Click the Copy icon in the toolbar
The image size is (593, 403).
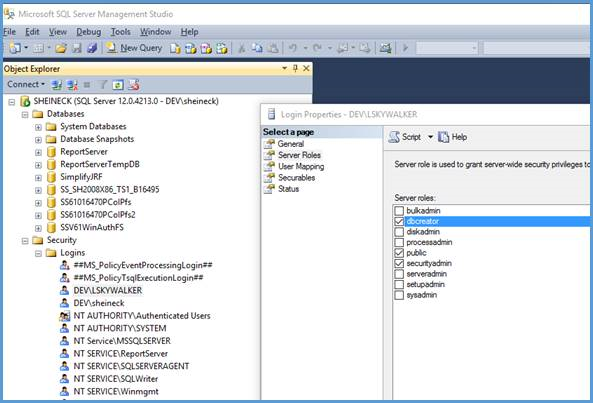[x=257, y=48]
